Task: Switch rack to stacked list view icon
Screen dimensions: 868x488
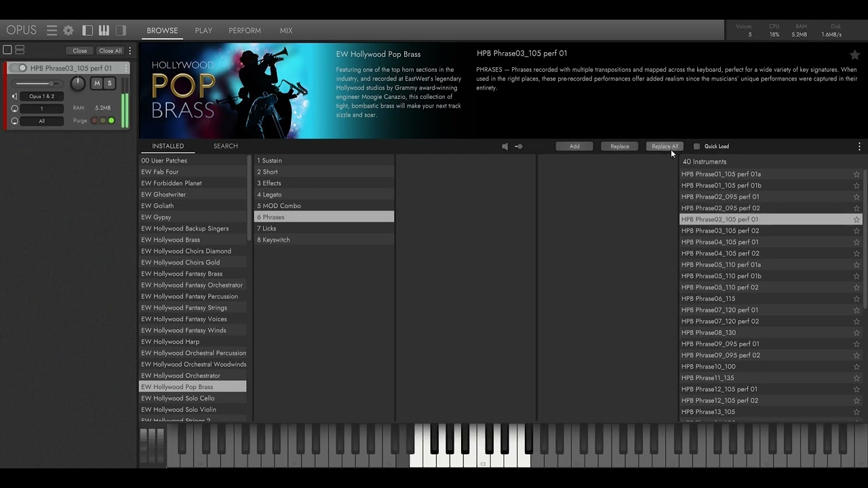Action: (x=20, y=50)
